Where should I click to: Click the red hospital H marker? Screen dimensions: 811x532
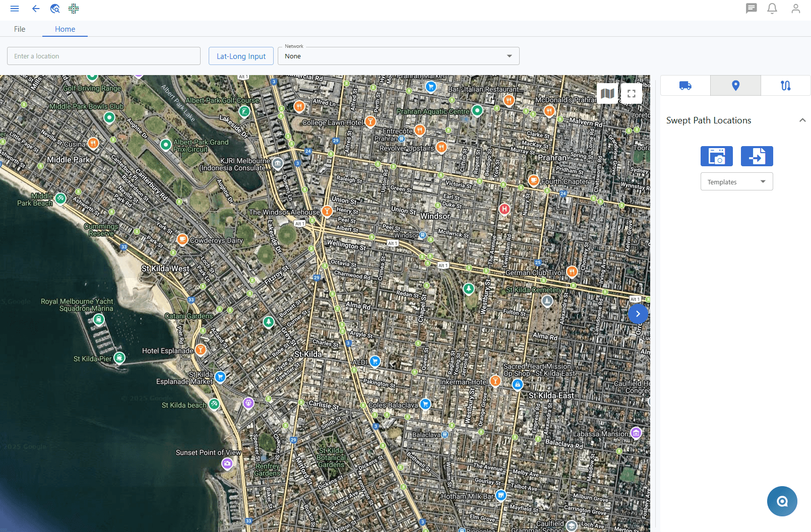(505, 209)
